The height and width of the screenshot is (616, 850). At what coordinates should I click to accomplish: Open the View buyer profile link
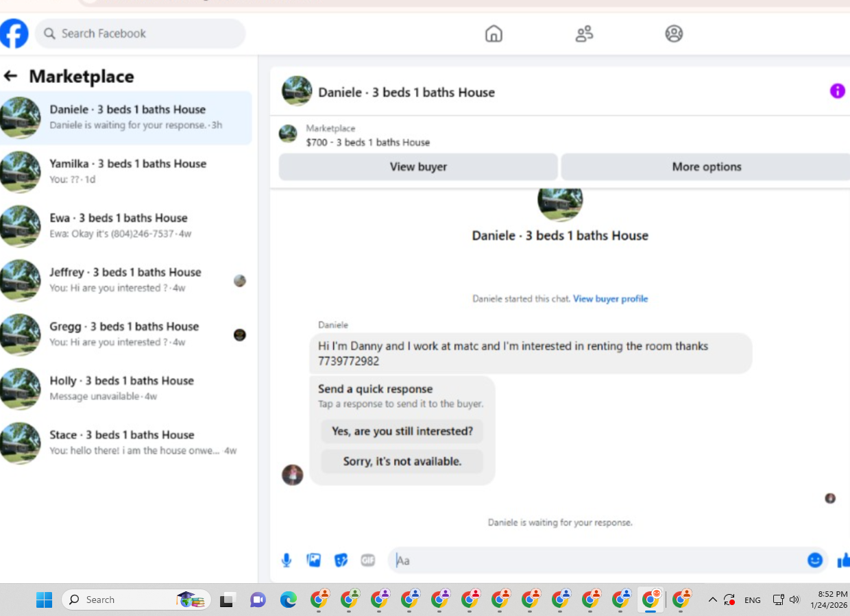[610, 299]
